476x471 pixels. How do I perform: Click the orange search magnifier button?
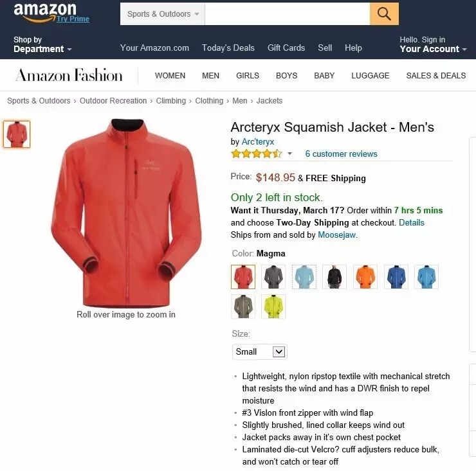[x=384, y=14]
